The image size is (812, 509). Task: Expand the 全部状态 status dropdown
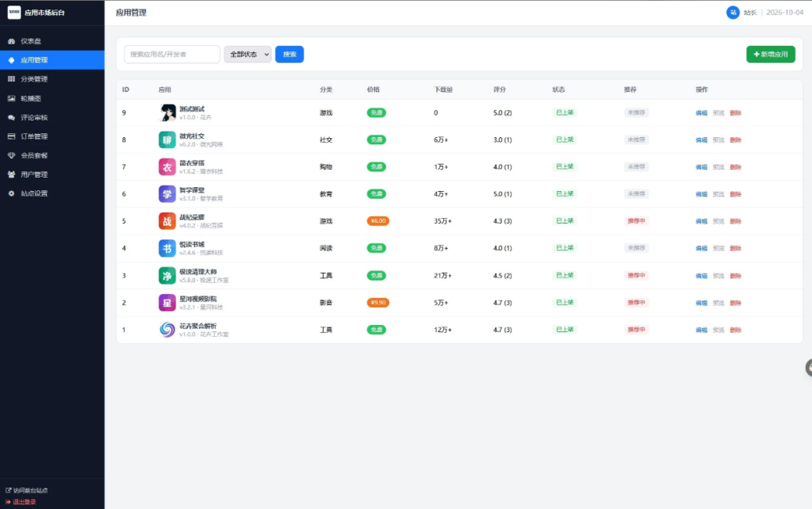[247, 55]
